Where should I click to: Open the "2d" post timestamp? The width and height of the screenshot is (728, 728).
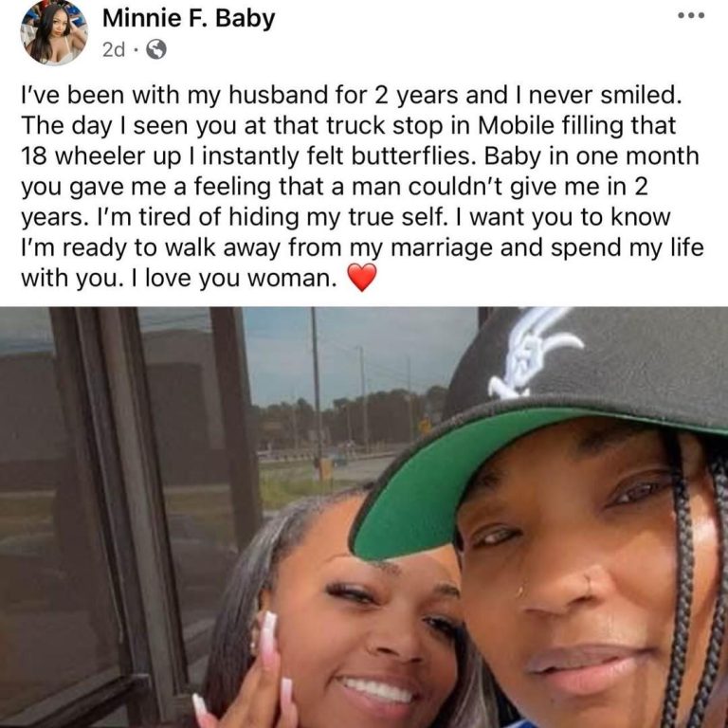(114, 49)
